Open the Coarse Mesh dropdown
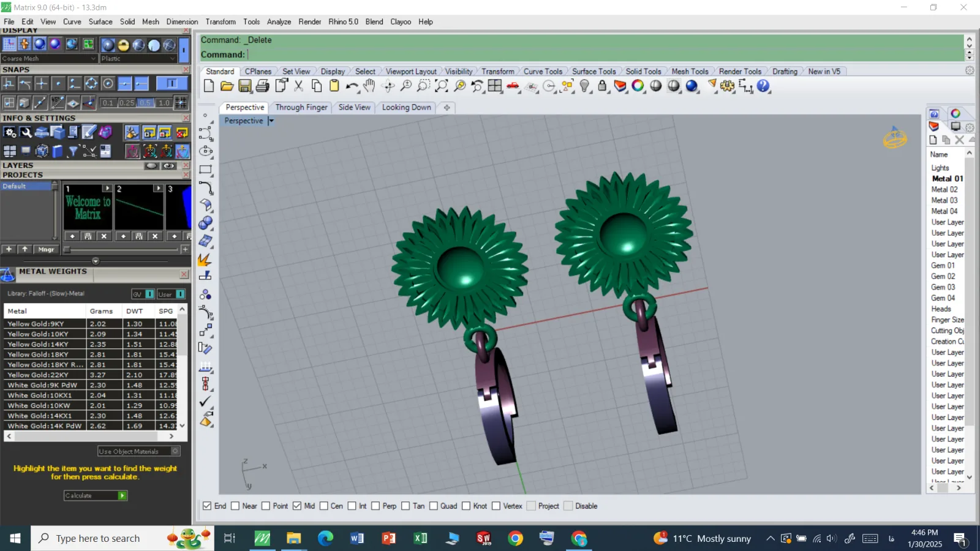Image resolution: width=980 pixels, height=551 pixels. tap(49, 59)
